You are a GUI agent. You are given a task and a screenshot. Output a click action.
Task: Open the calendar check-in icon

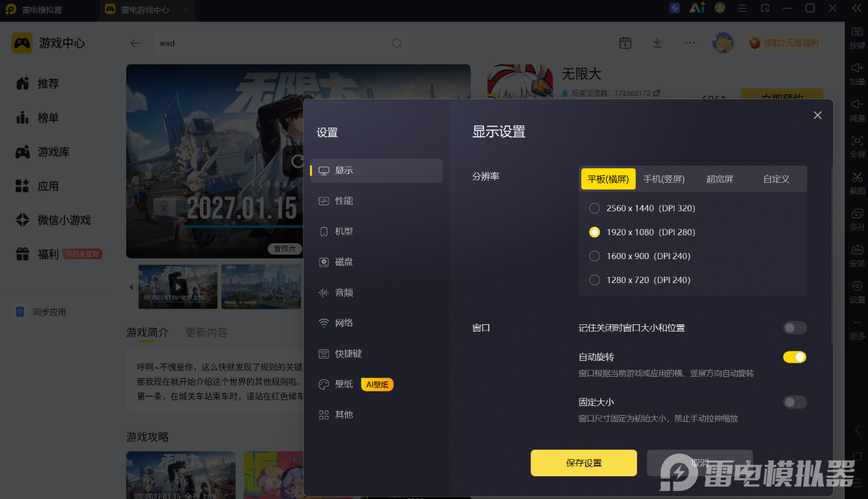[x=625, y=43]
